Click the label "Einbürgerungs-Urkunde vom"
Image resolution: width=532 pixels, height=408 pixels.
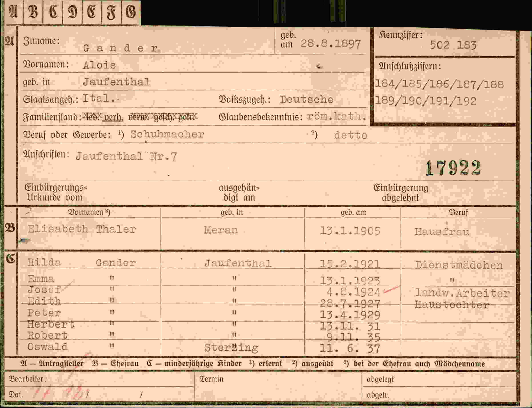click(56, 192)
